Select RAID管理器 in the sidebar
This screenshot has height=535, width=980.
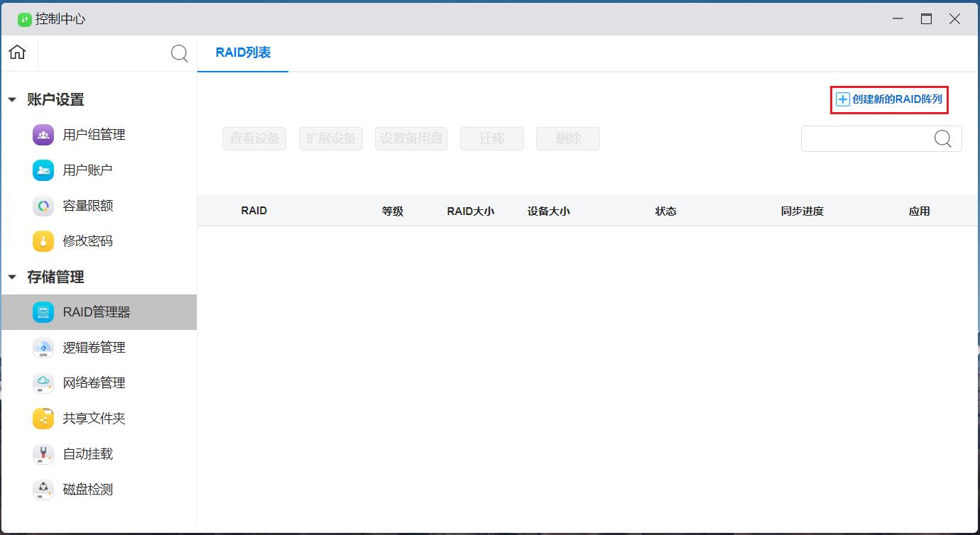click(x=97, y=312)
